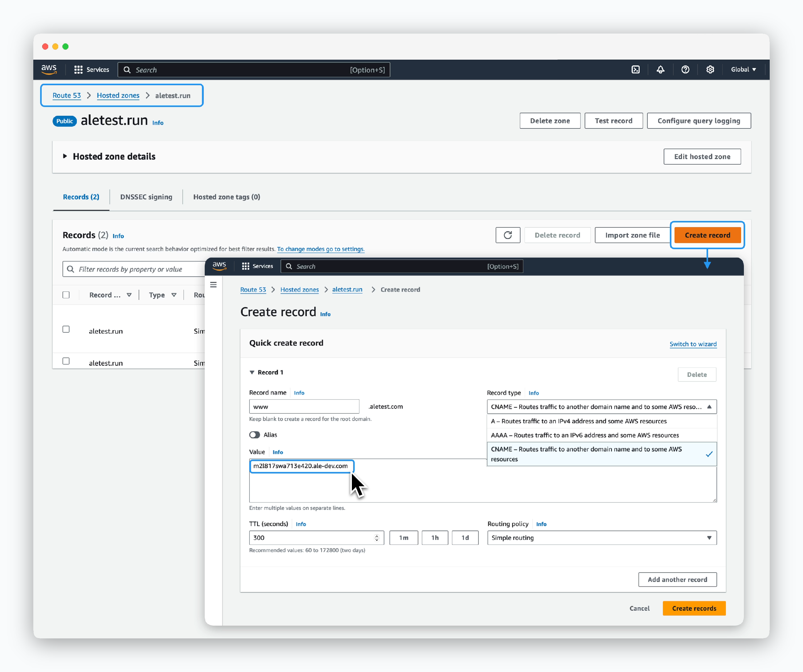Open the Global region dropdown
Viewport: 803px width, 672px height.
(743, 70)
